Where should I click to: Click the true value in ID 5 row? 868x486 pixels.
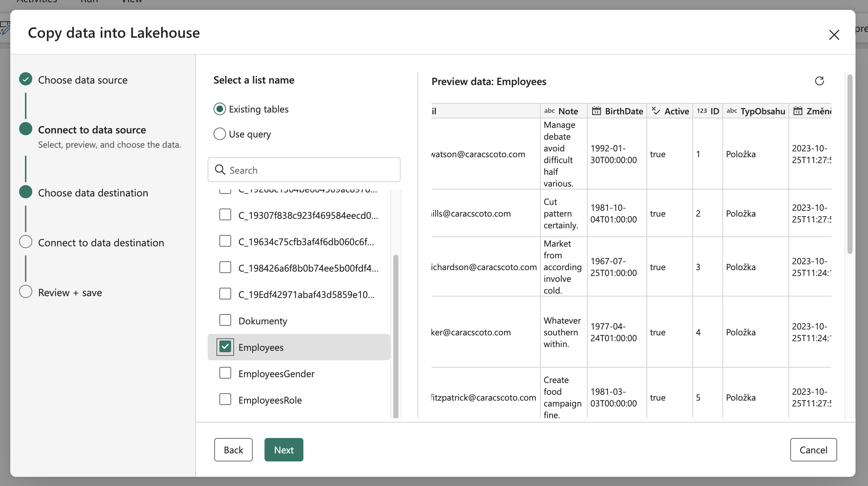(x=658, y=397)
